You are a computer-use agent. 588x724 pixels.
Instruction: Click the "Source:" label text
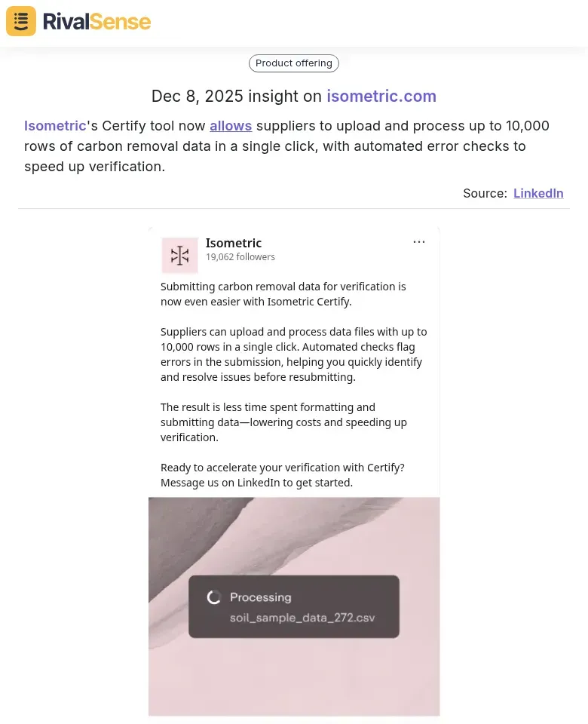coord(485,193)
